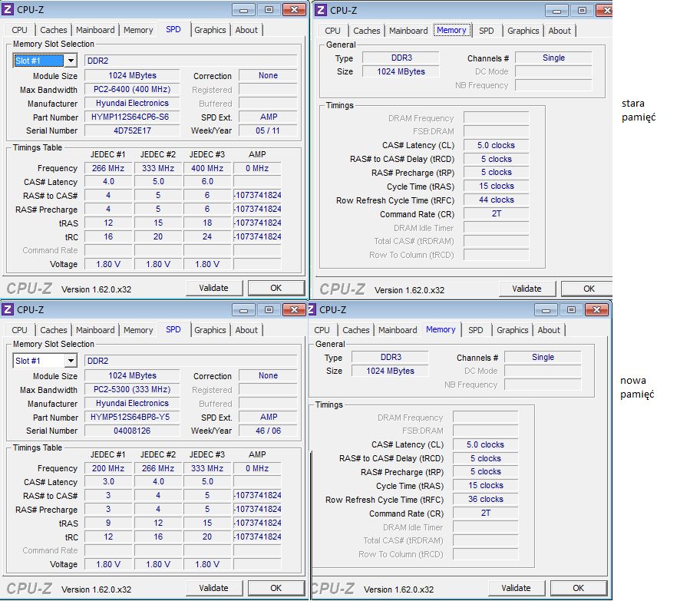Viewport: 700px width, 601px height.
Task: Switch to SPD tab in bottom-right window
Action: 475,330
